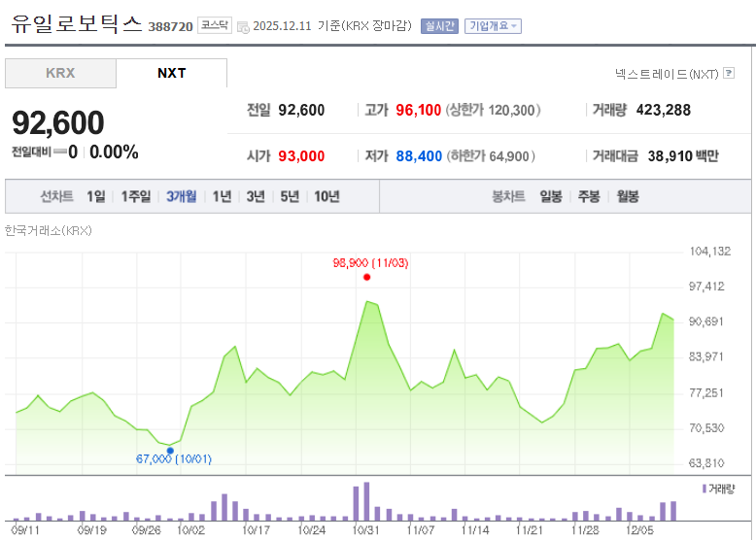Click the high price 96,100
The width and height of the screenshot is (756, 540).
click(x=419, y=111)
